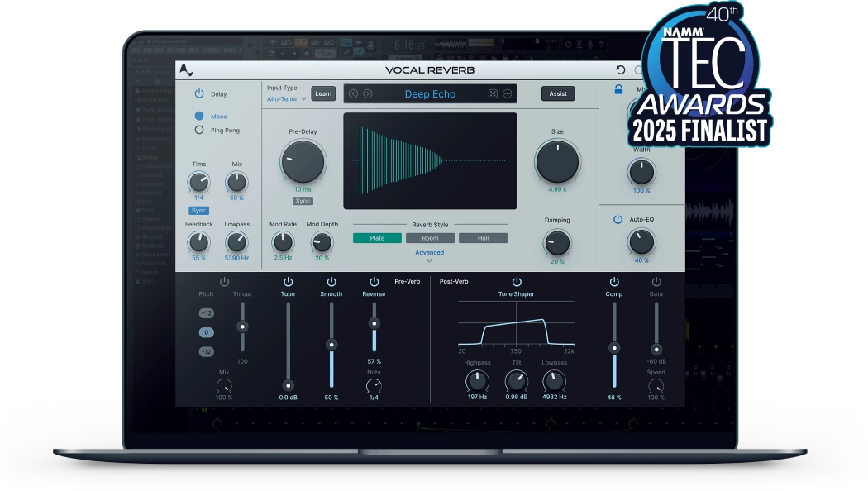The width and height of the screenshot is (868, 491).
Task: Select the Plate reverb style
Action: (377, 238)
